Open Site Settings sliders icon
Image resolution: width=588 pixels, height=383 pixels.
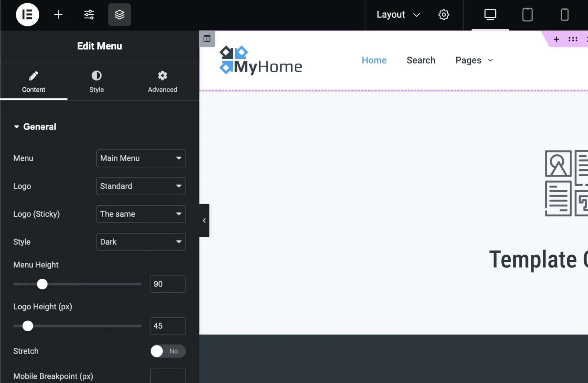pos(89,15)
